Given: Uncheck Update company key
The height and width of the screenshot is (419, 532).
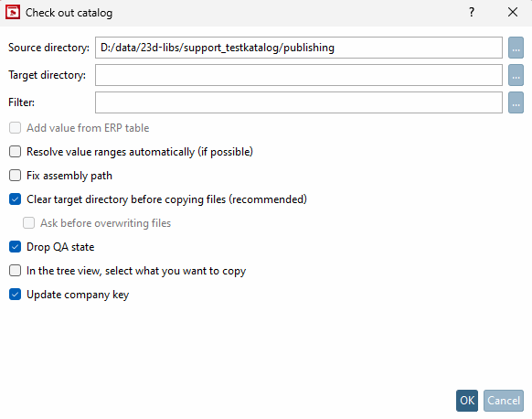Looking at the screenshot, I should (x=15, y=295).
